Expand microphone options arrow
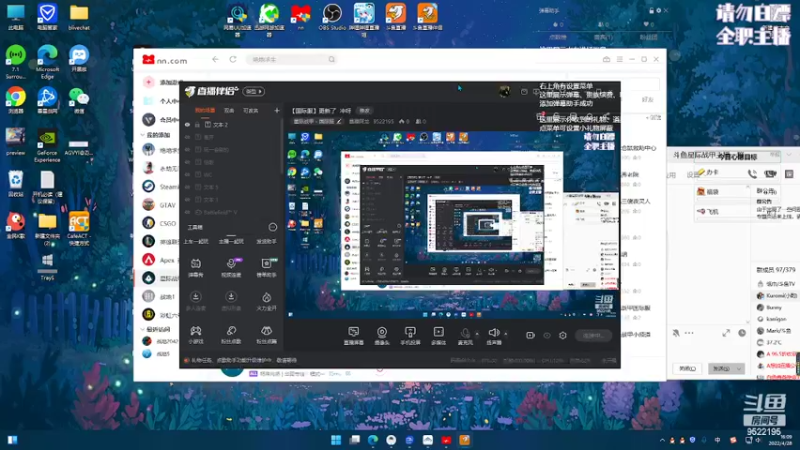This screenshot has height=450, width=800. pyautogui.click(x=477, y=334)
